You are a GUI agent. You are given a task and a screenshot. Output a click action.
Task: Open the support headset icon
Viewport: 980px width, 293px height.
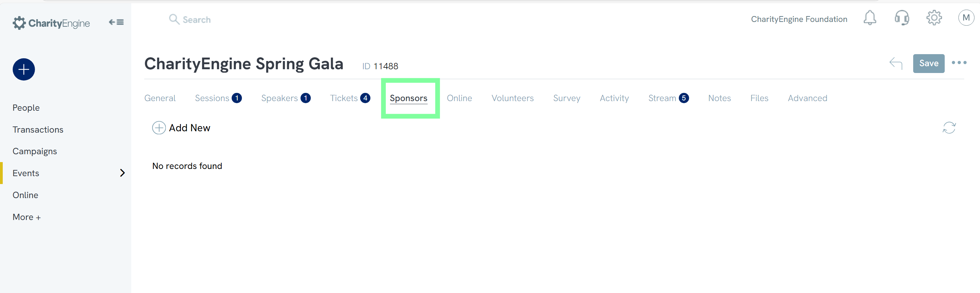[902, 18]
